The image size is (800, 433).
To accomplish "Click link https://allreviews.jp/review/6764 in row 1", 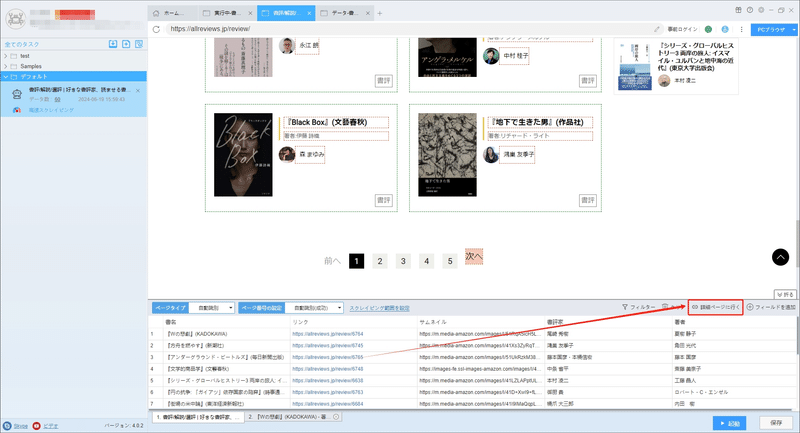I will pos(328,334).
